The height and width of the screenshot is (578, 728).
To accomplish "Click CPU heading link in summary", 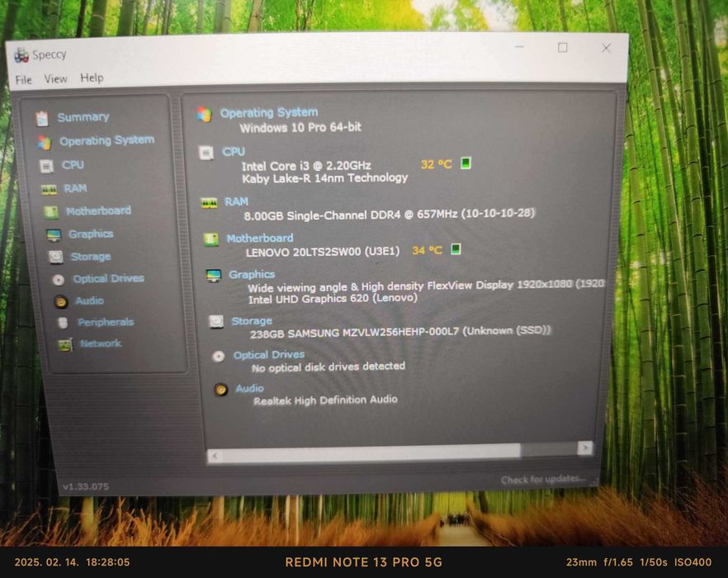I will (x=234, y=151).
